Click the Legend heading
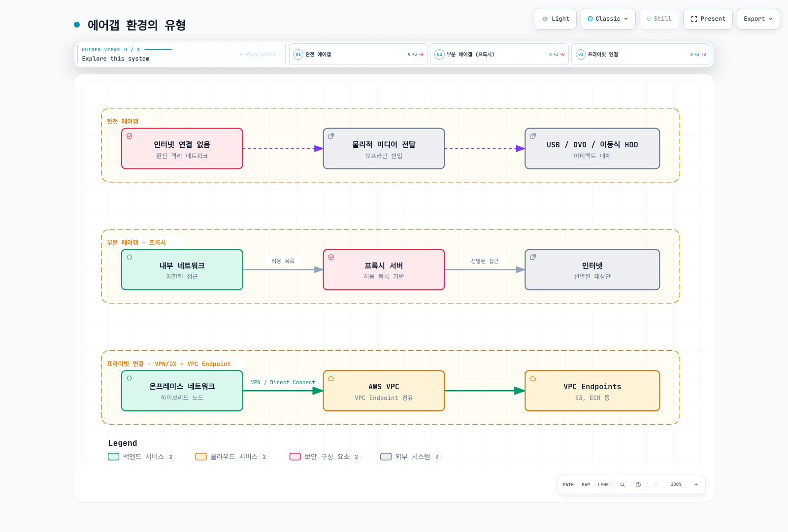 point(123,443)
